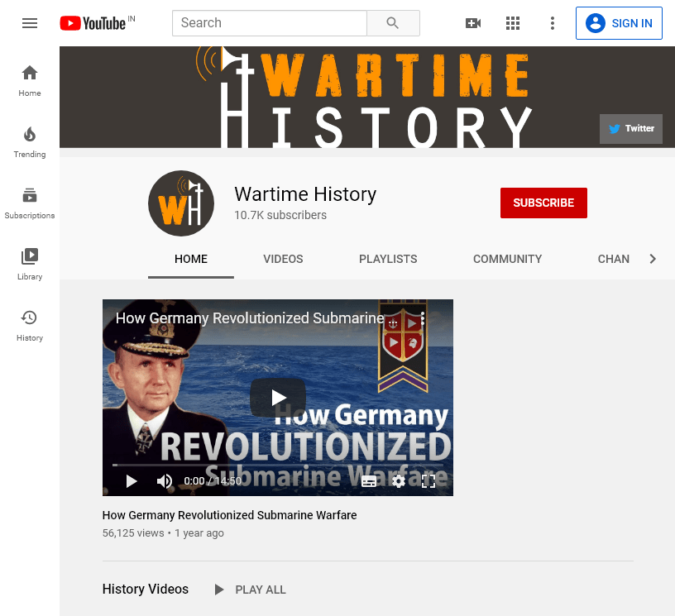Click the red SUBSCRIBE button
The width and height of the screenshot is (675, 616).
coord(543,203)
